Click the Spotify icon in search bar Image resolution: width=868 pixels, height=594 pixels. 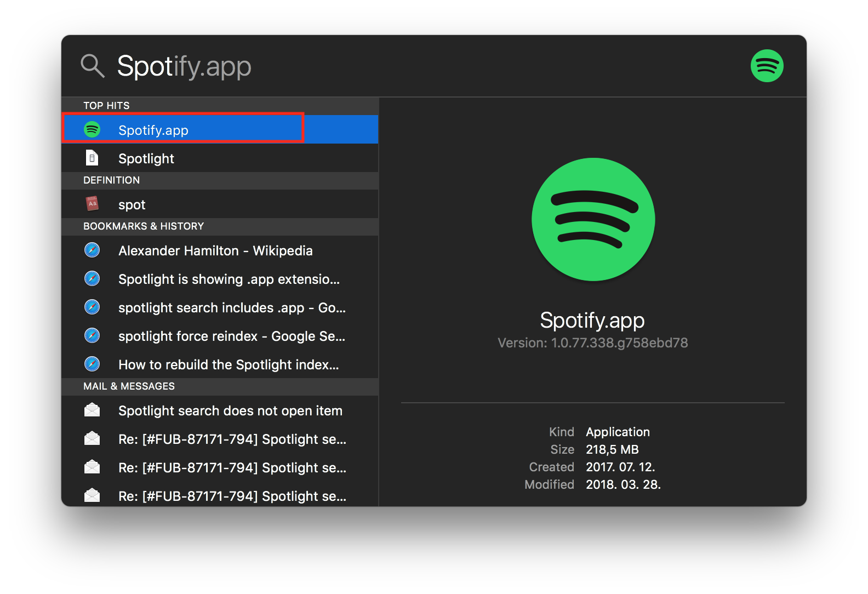[767, 66]
